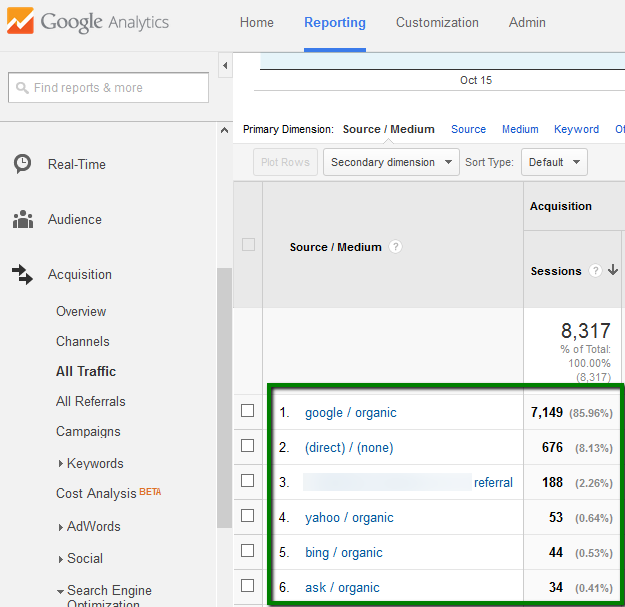The image size is (625, 607).
Task: Click the sidebar scroll up arrow
Action: pyautogui.click(x=224, y=130)
